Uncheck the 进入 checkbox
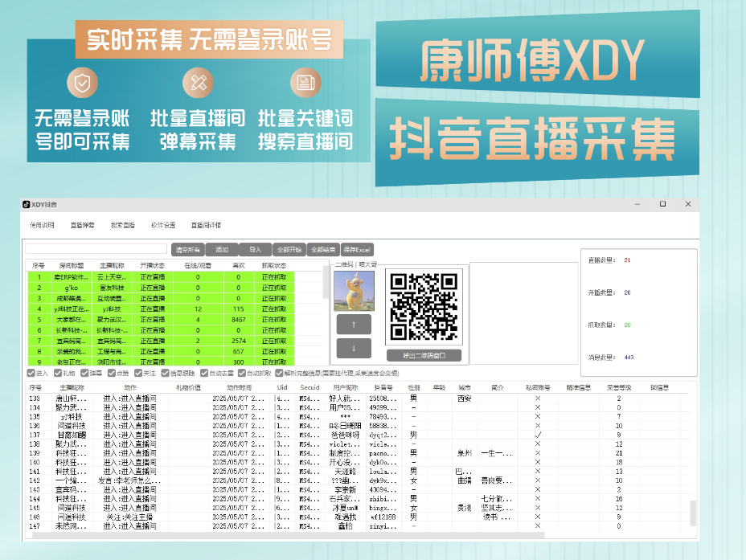Image resolution: width=746 pixels, height=560 pixels. 31,373
